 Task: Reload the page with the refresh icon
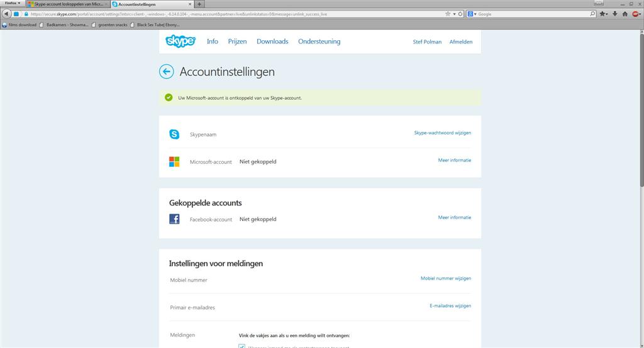[460, 14]
